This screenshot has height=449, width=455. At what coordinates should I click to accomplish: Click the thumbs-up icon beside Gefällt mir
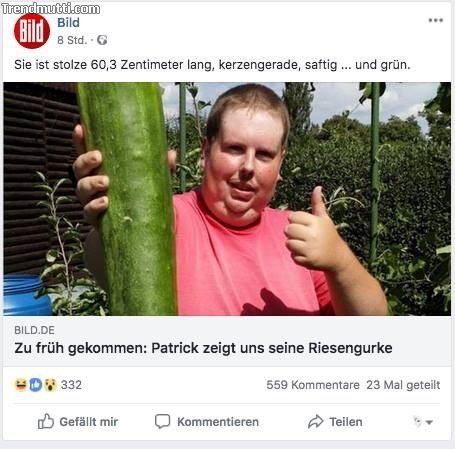46,421
